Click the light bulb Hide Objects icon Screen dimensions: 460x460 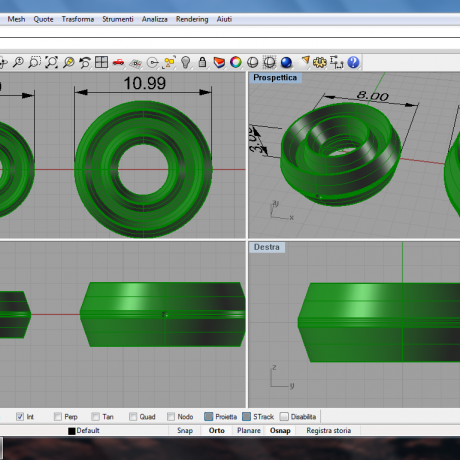click(186, 62)
